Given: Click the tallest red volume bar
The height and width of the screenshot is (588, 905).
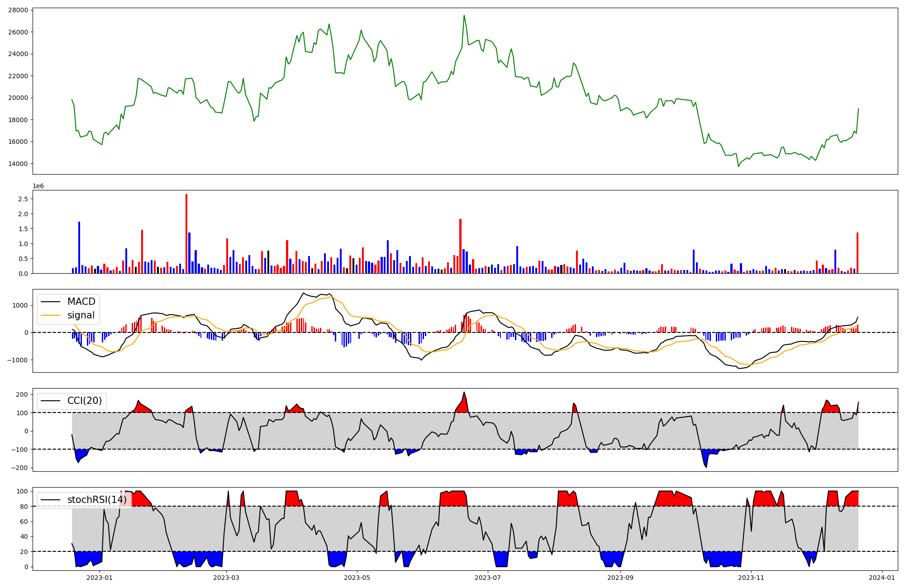Looking at the screenshot, I should tap(186, 233).
